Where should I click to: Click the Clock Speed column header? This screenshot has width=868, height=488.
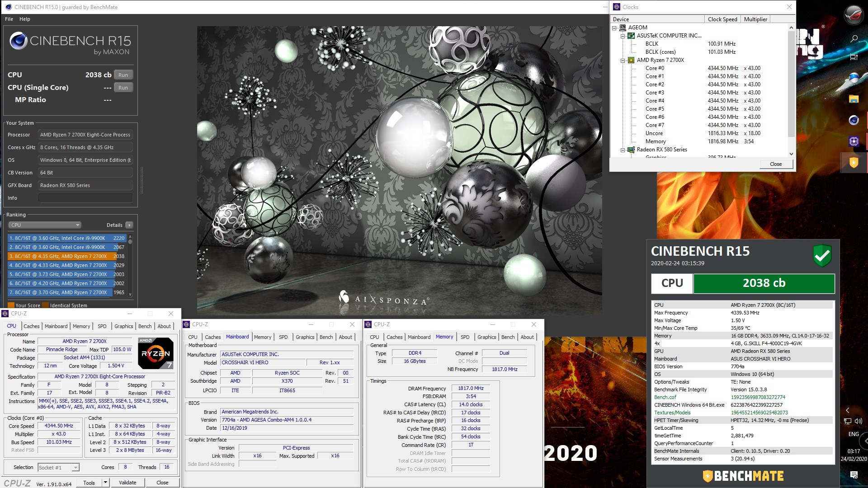coord(722,19)
